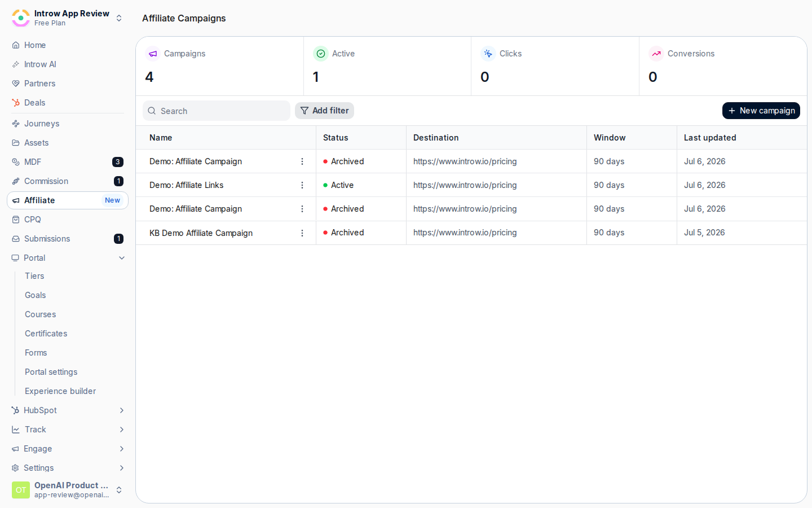Click the Active status of Demo: Affiliate Links

(338, 185)
